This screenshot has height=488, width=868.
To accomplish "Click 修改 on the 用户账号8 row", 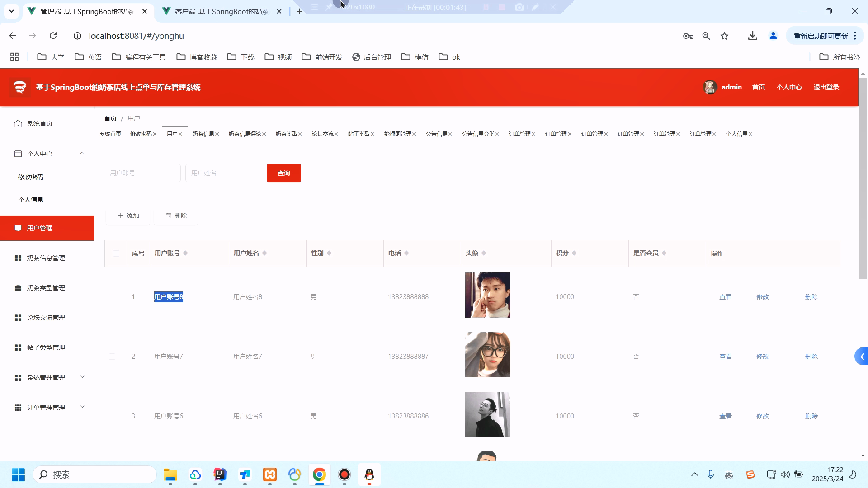I will tap(763, 297).
